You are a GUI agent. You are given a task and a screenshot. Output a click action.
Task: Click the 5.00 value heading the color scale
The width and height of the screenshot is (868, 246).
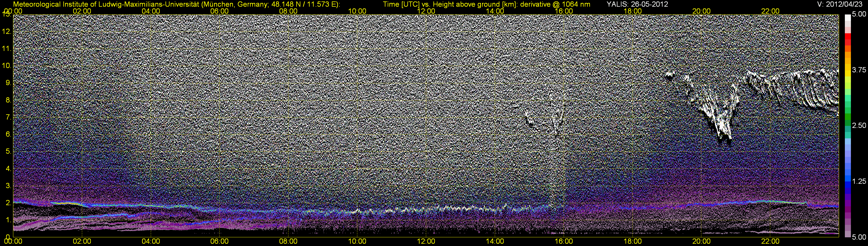(859, 14)
